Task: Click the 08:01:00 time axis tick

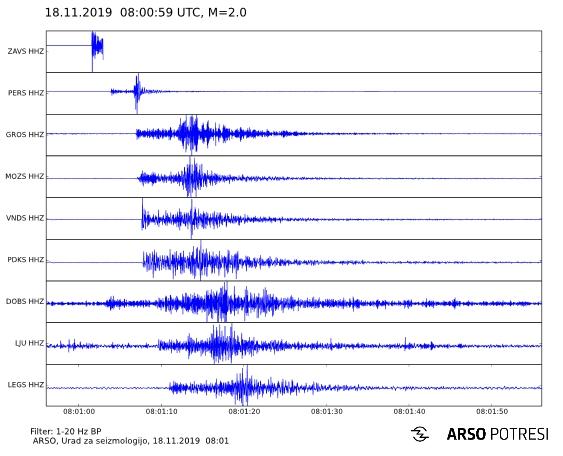Action: click(79, 411)
